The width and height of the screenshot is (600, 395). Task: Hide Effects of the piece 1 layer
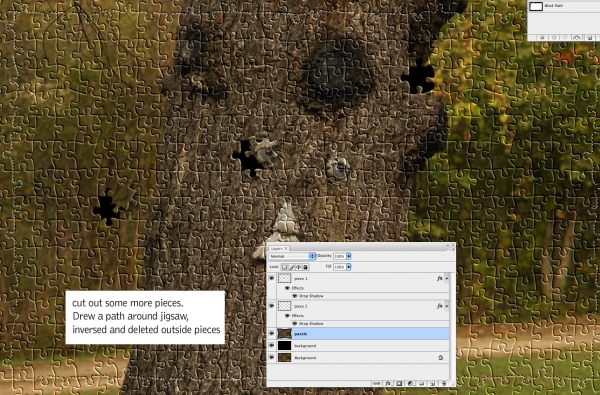pyautogui.click(x=287, y=288)
